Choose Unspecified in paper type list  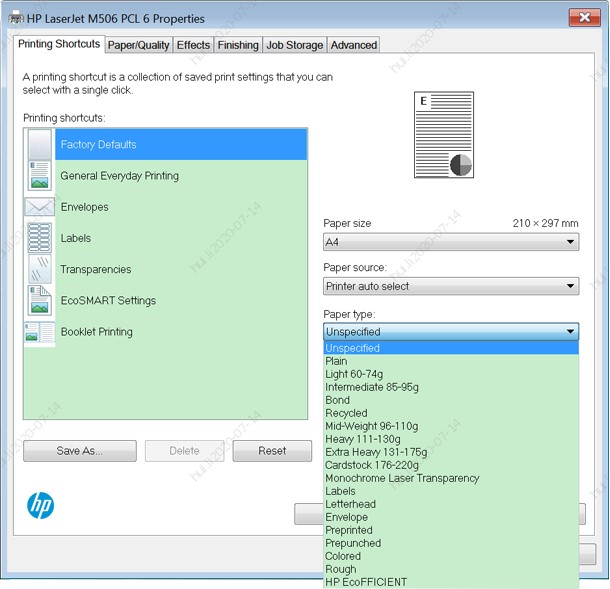click(x=451, y=348)
